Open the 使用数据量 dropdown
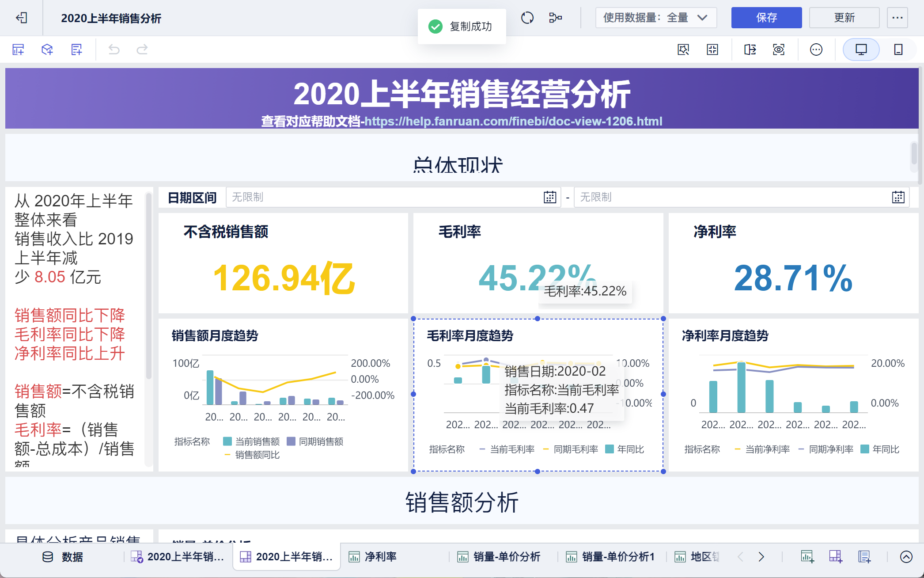Viewport: 924px width, 578px height. pos(656,18)
